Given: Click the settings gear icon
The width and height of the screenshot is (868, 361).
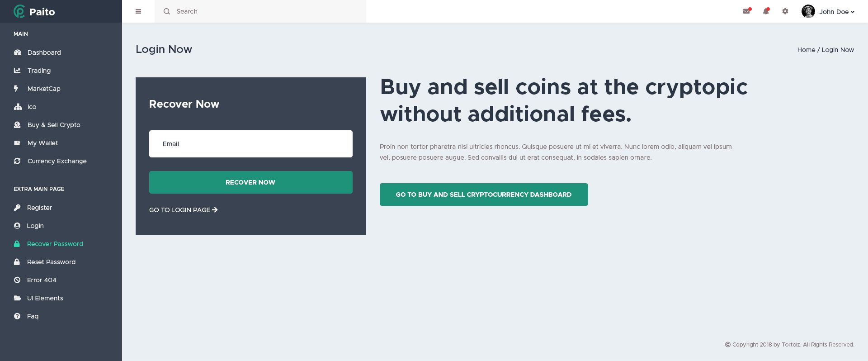Looking at the screenshot, I should point(785,11).
